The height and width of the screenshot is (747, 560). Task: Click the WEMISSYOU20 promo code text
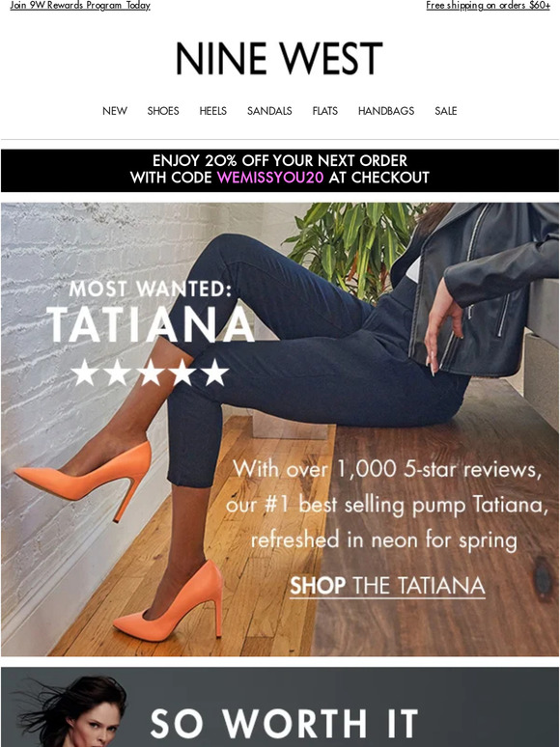click(270, 178)
